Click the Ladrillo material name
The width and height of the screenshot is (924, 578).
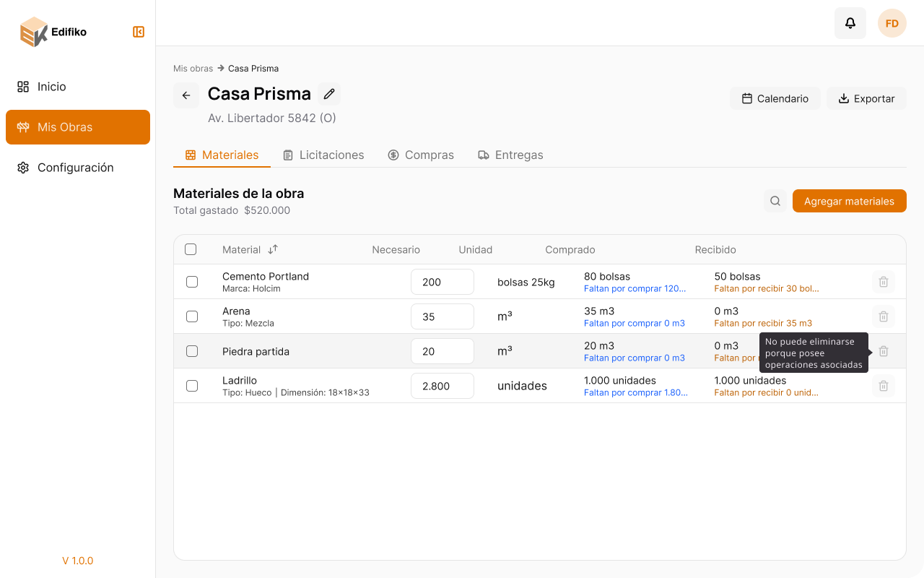[240, 380]
